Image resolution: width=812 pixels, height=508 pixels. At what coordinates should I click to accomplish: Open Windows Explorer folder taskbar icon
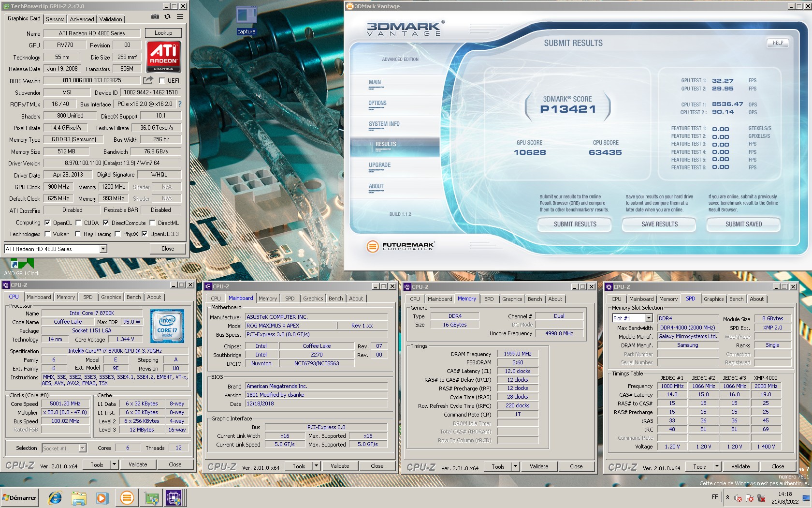point(78,497)
